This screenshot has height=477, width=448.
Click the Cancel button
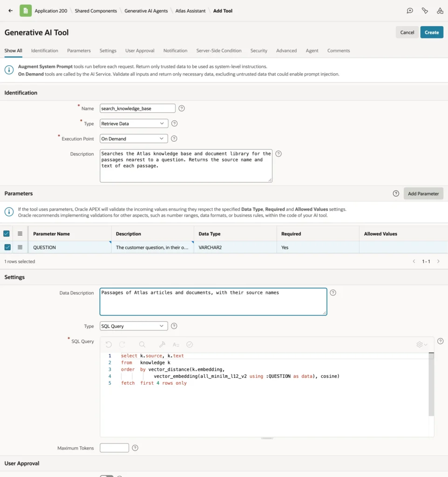[x=407, y=32]
